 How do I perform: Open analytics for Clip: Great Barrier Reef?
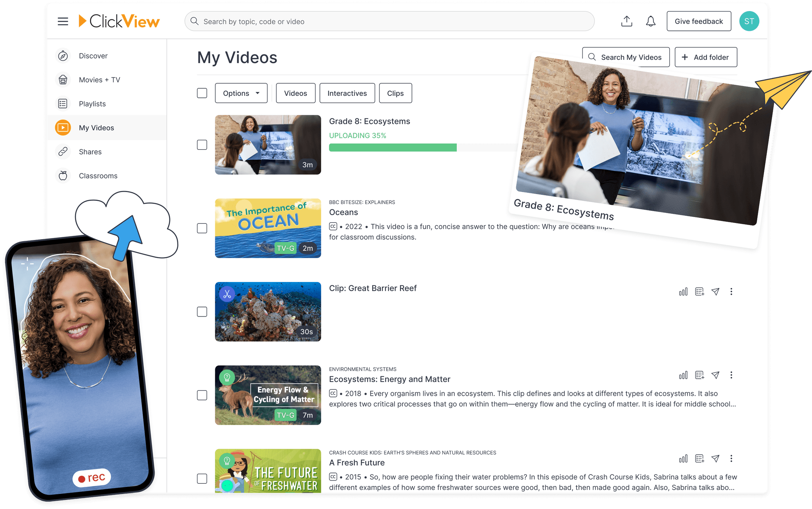pyautogui.click(x=683, y=292)
